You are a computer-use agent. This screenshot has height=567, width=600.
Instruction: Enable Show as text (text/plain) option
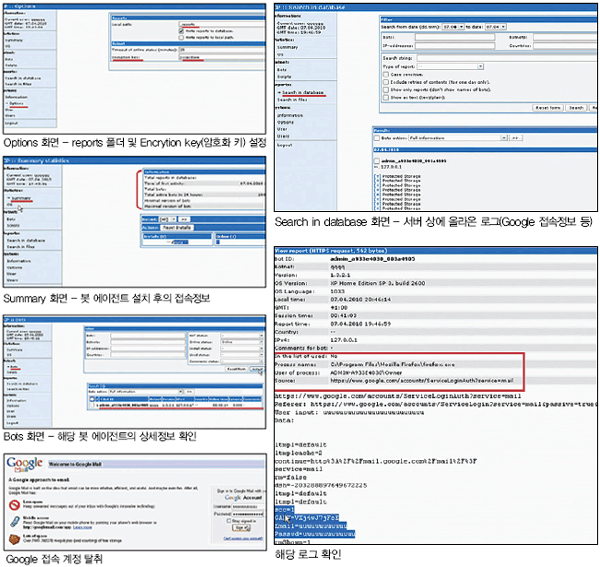(386, 98)
